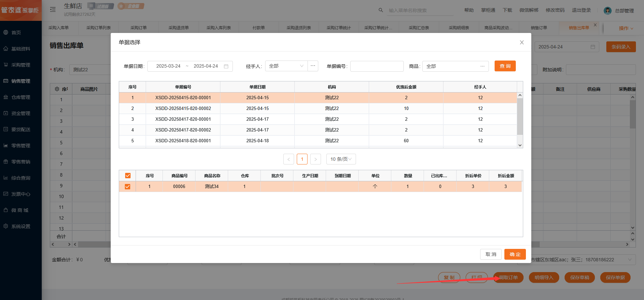Open 要货配送 sidebar menu

point(21,129)
